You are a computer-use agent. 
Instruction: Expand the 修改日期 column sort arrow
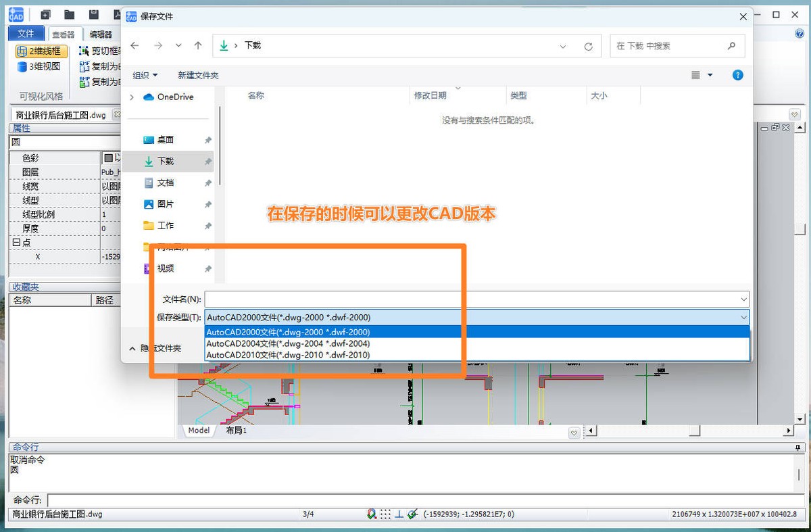coord(459,89)
